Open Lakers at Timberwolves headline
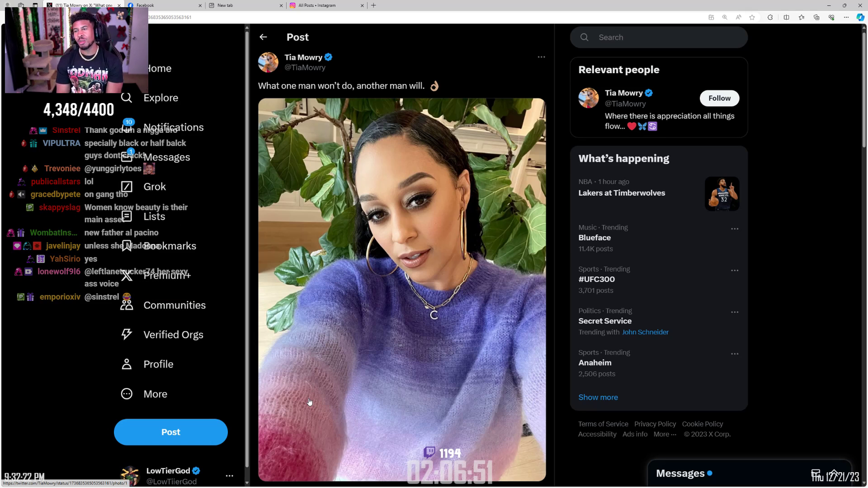The height and width of the screenshot is (488, 868). (x=622, y=193)
